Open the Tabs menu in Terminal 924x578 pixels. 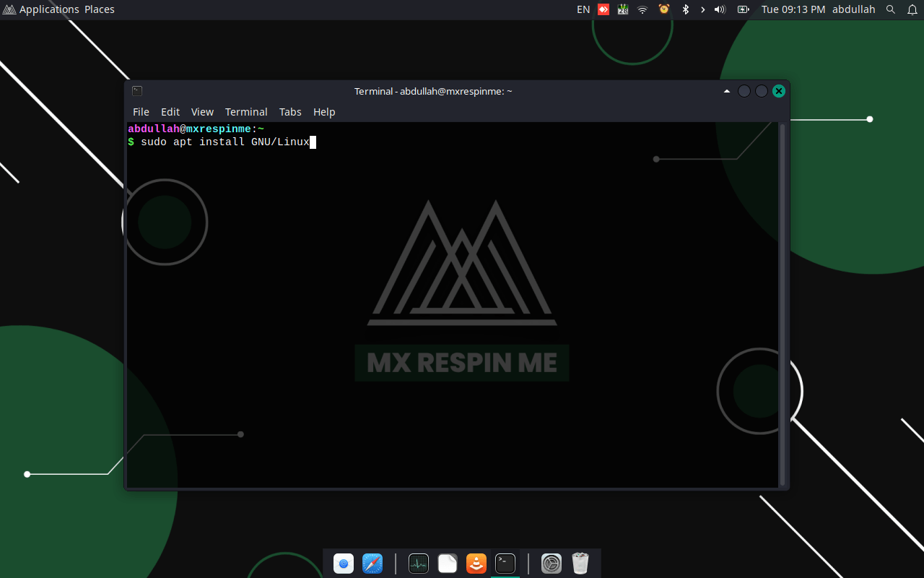click(x=290, y=112)
